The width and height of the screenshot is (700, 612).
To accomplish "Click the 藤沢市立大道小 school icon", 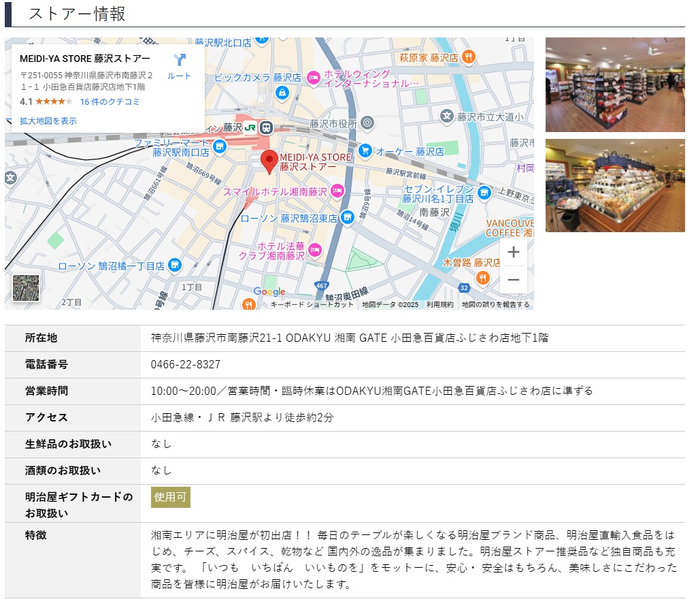I will pos(447,116).
